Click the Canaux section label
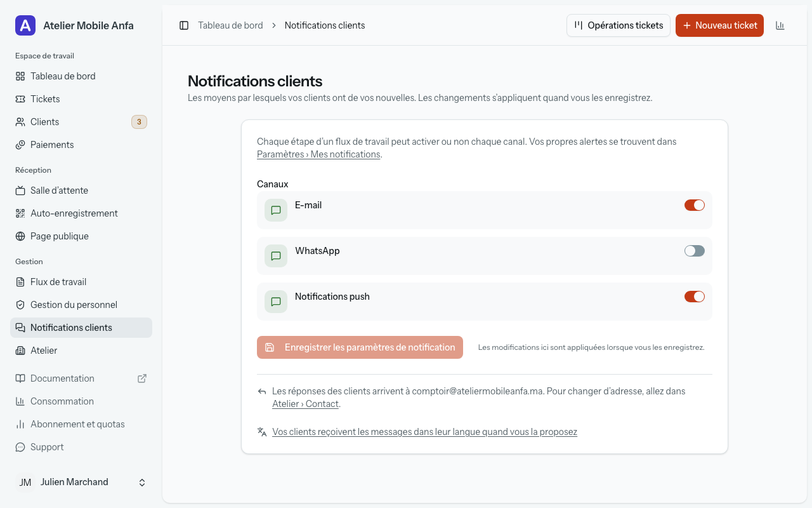Screen dimensions: 812x508 [273, 184]
